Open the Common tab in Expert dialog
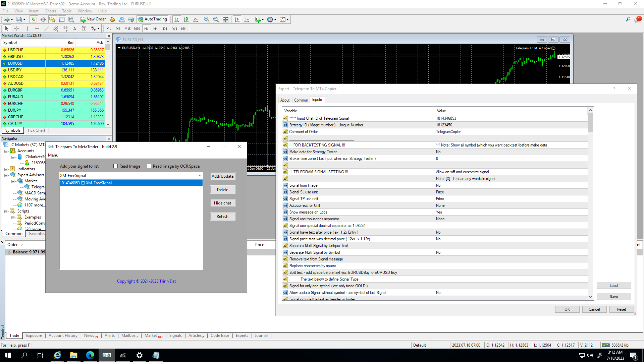The height and width of the screenshot is (362, 644). pyautogui.click(x=301, y=100)
